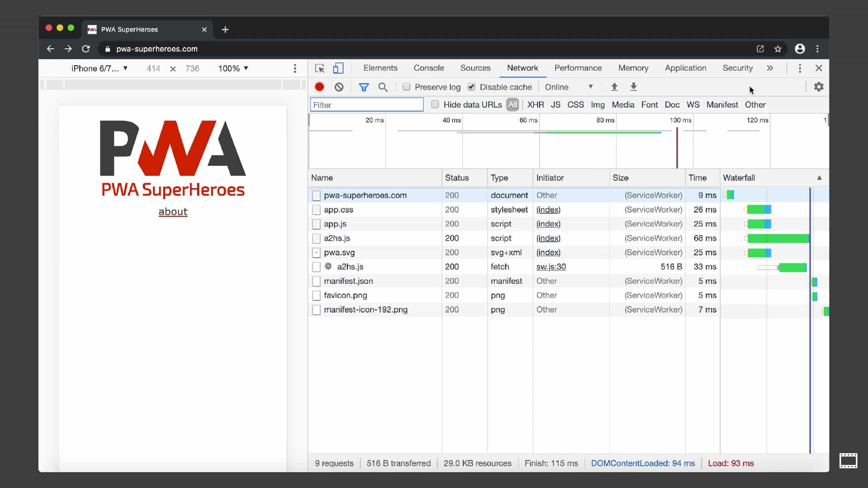Open the Application tab

point(685,68)
